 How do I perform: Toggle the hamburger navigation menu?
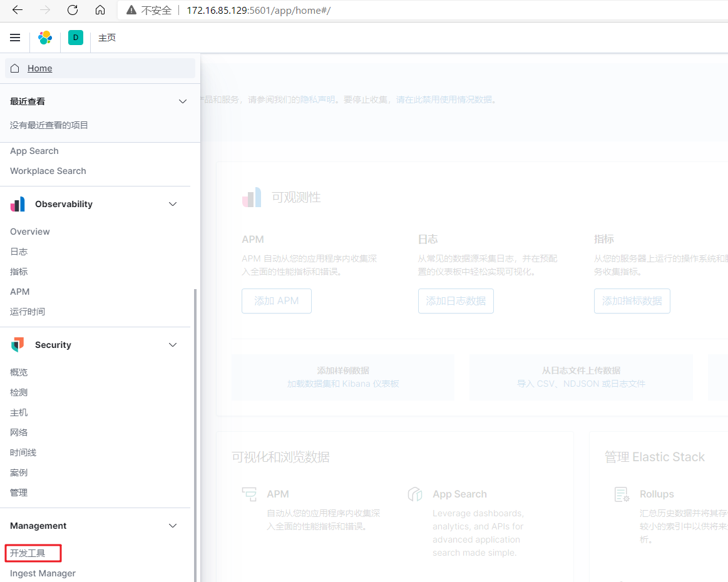15,38
